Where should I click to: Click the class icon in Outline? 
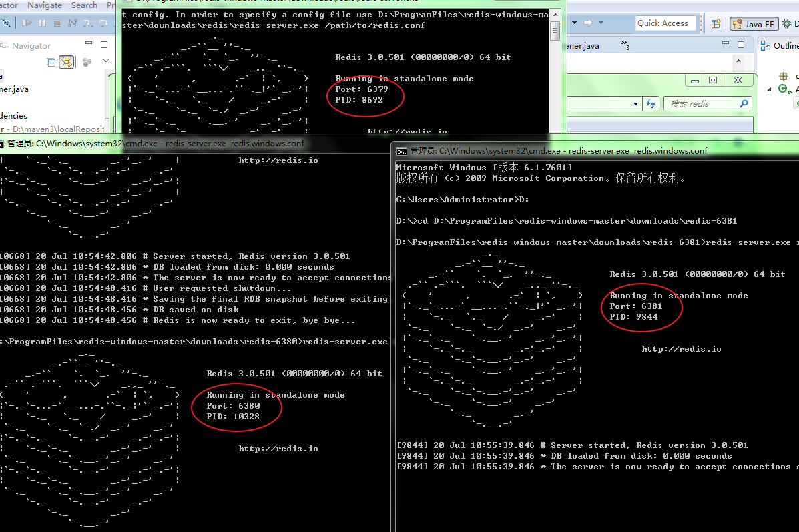coord(783,89)
